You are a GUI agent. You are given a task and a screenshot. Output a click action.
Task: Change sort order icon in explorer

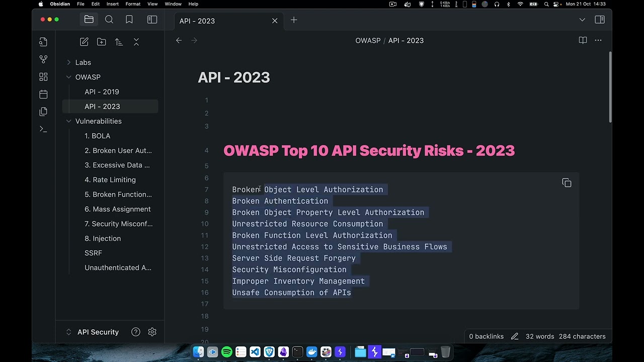click(x=119, y=42)
